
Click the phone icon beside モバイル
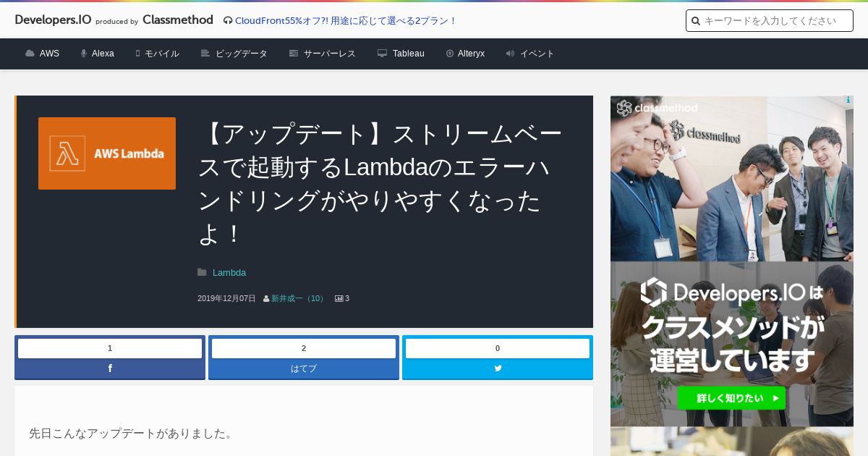point(137,54)
